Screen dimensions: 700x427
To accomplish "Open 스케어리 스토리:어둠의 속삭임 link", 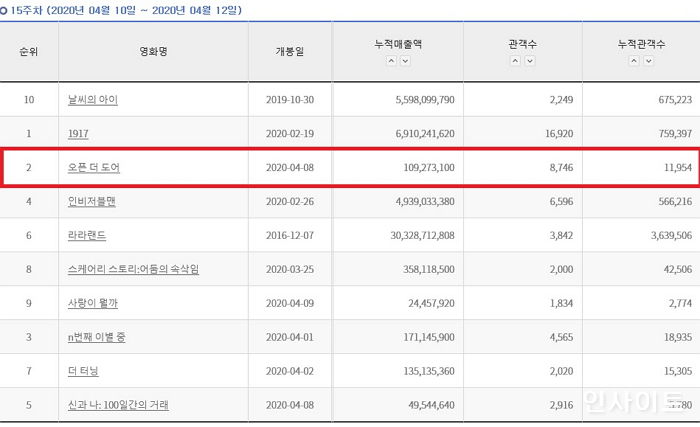I will [x=132, y=269].
